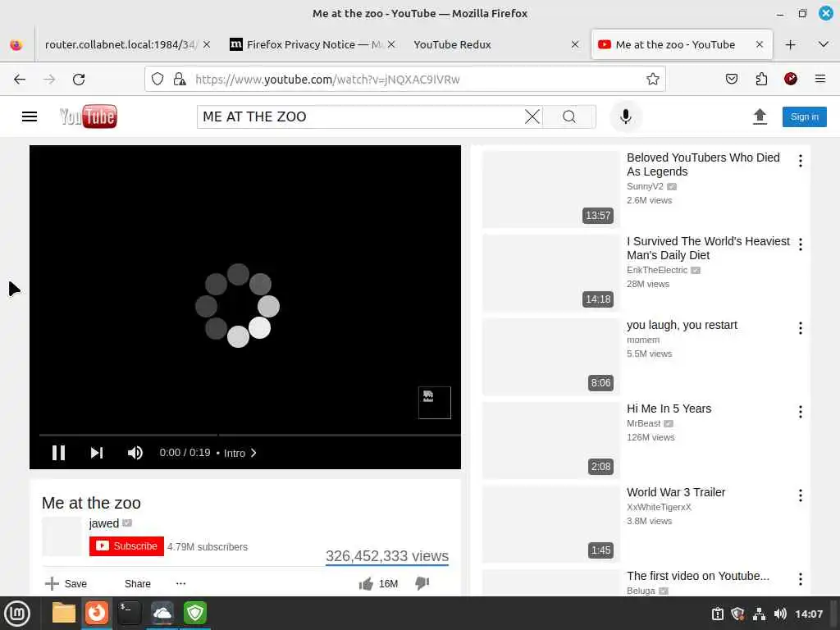Click the Share button
The height and width of the screenshot is (630, 840).
pos(138,583)
